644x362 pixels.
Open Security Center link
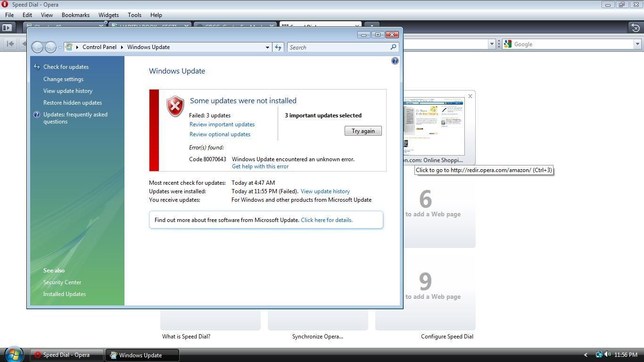click(62, 282)
